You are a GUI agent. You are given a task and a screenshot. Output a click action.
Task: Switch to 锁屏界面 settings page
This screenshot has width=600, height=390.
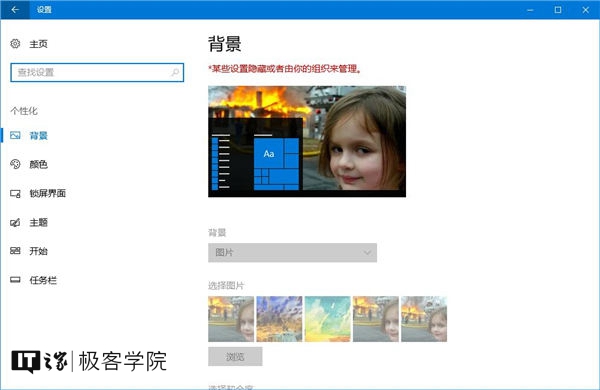coord(47,193)
